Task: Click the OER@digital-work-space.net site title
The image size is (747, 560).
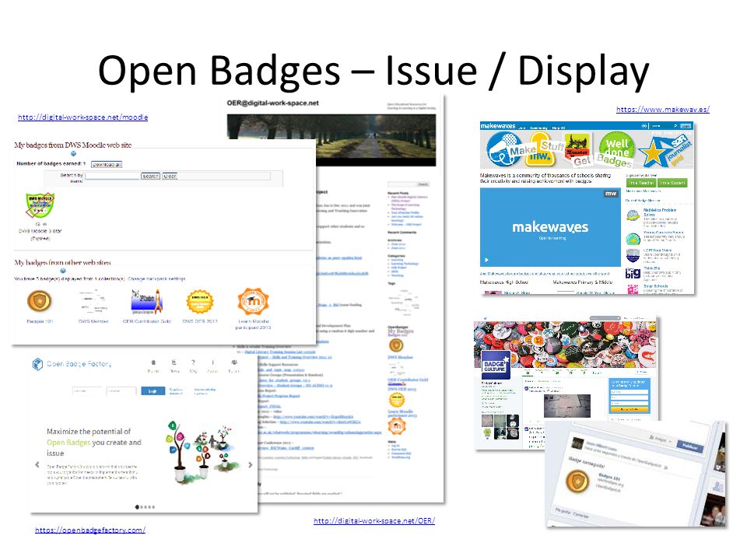Action: coord(273,103)
